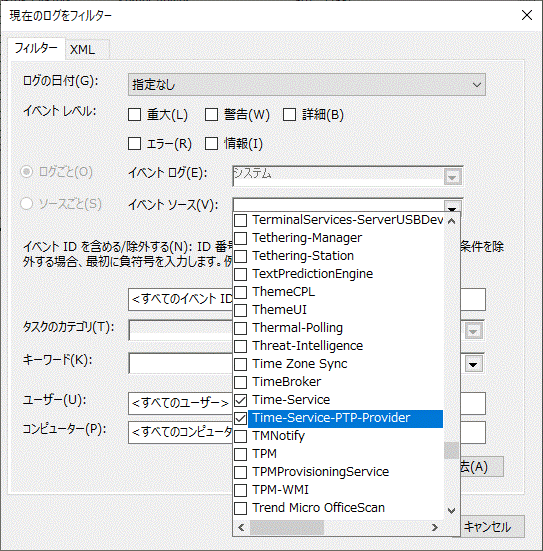Close the filter dialog with X
Image resolution: width=543 pixels, height=551 pixels.
coord(527,15)
